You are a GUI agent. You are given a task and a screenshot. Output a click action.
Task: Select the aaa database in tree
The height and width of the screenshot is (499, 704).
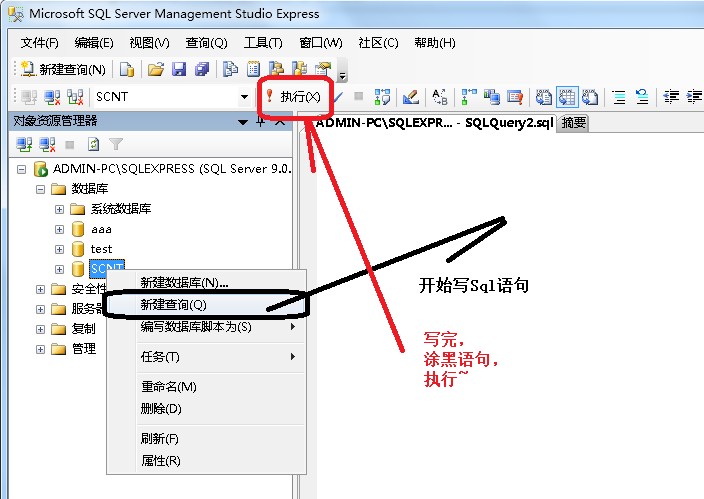click(101, 229)
